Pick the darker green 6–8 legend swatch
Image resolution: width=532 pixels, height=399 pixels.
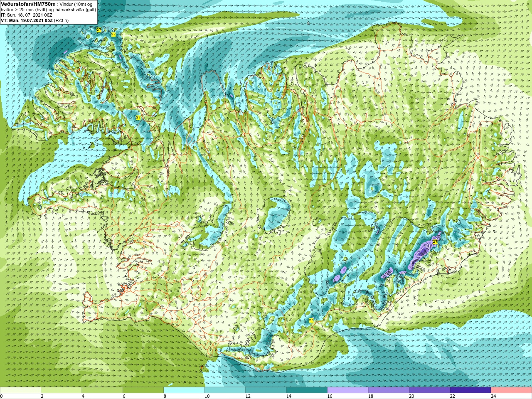click(x=143, y=390)
